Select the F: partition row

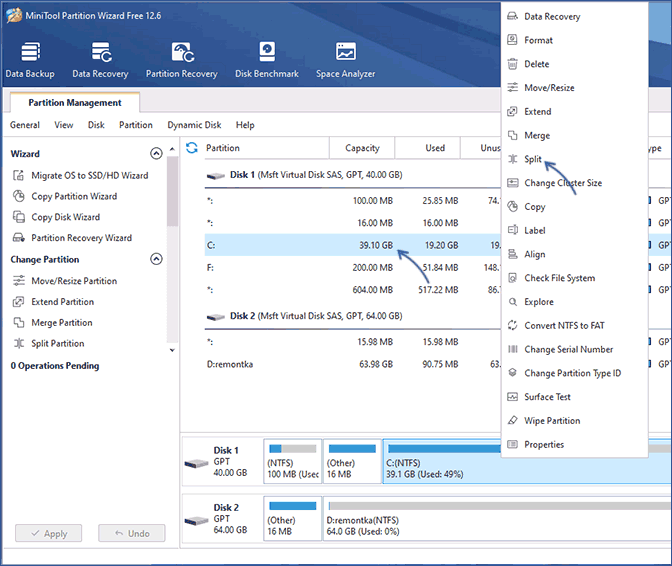(352, 267)
